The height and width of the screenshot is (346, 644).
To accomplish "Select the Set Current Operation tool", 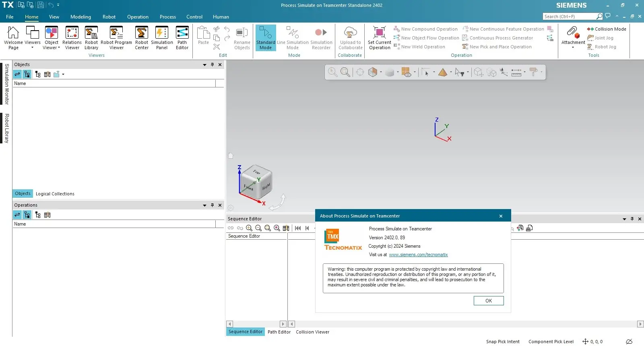I will tap(379, 38).
